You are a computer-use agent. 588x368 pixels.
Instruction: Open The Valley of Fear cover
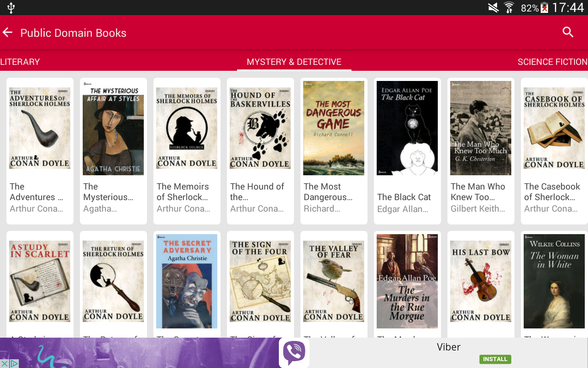[334, 282]
